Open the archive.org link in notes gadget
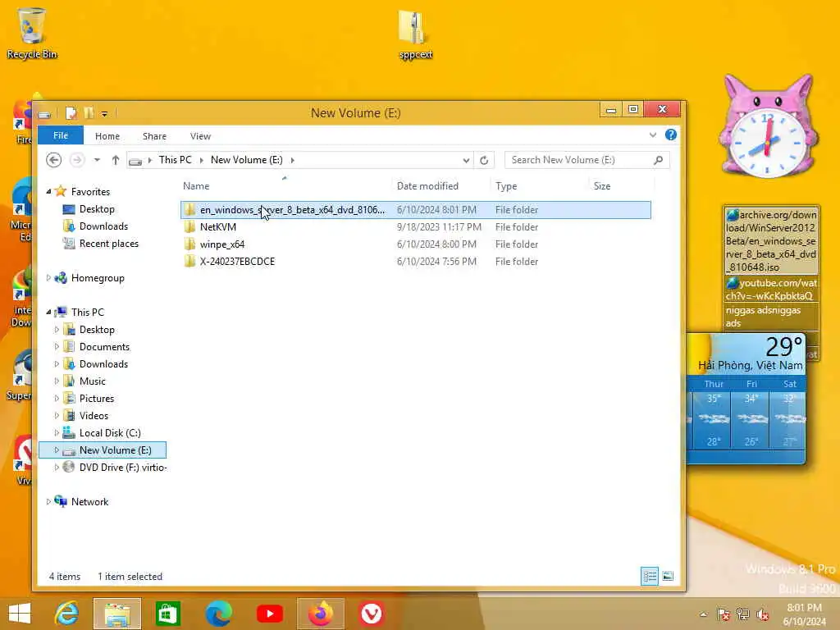The image size is (840, 630). pos(771,240)
